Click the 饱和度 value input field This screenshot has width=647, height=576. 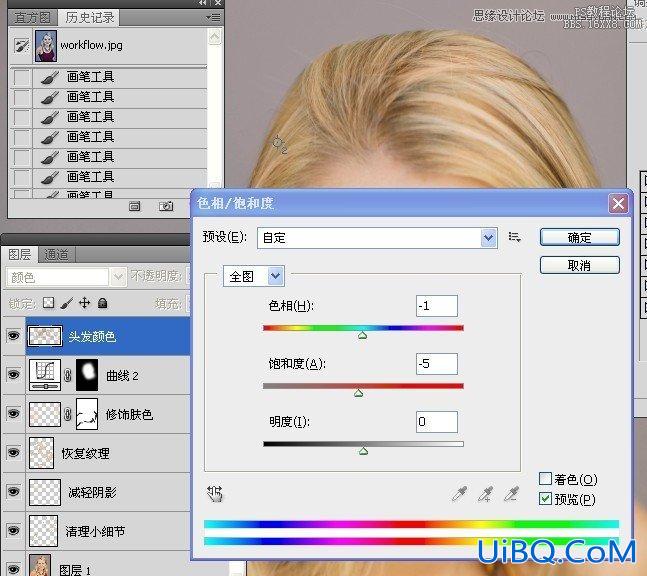click(437, 364)
